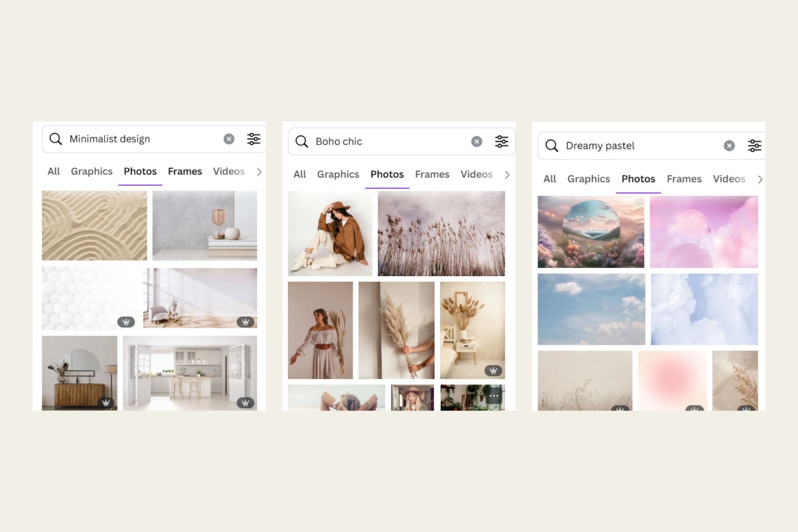Select the Videos tab in Minimalist design panel
The height and width of the screenshot is (532, 798).
[229, 171]
